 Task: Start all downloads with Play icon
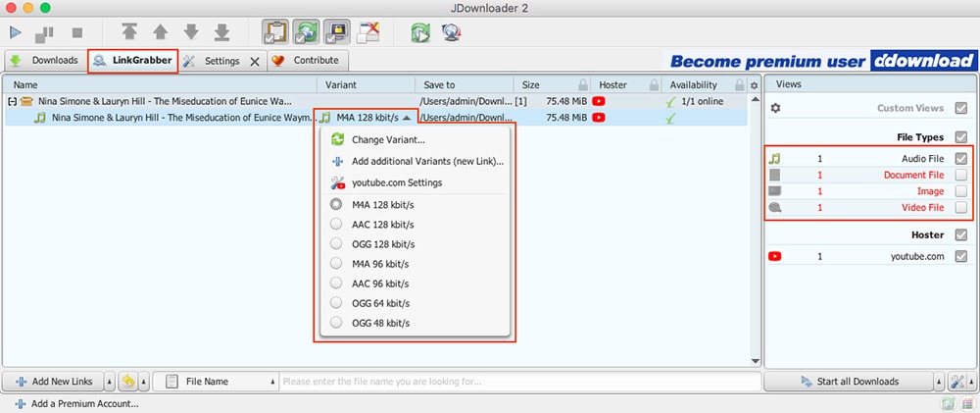click(x=15, y=32)
